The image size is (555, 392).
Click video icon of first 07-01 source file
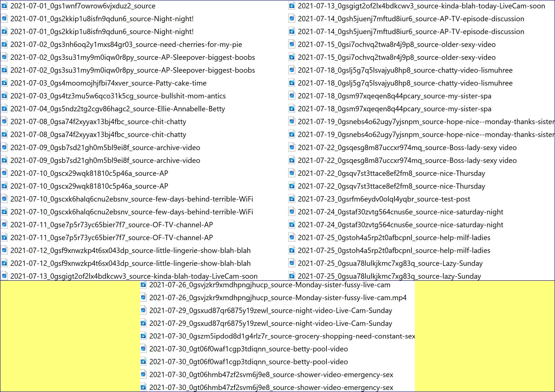pyautogui.click(x=4, y=6)
